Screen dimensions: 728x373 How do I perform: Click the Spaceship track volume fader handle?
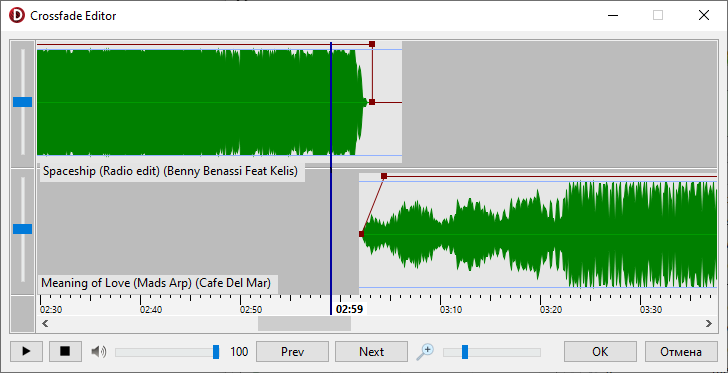(22, 102)
